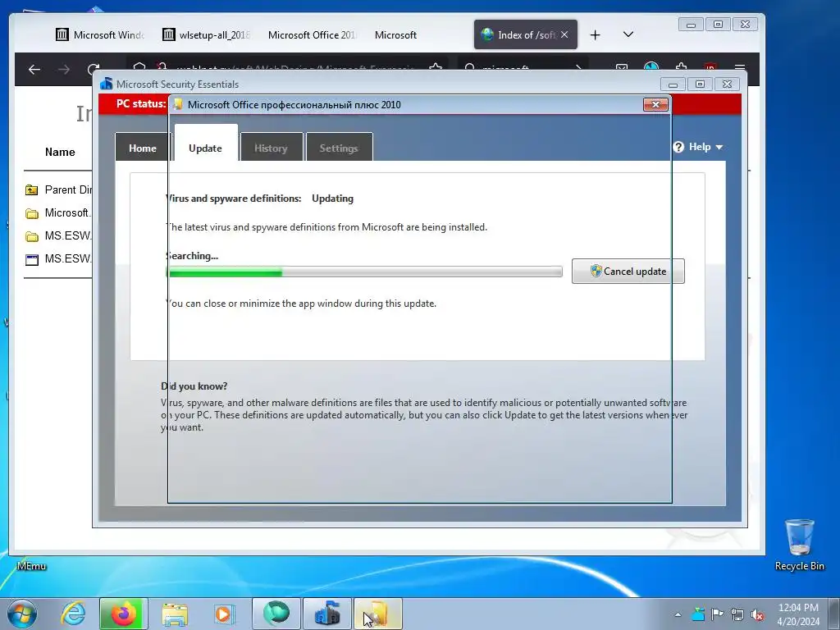Go back in Firefox
Image resolution: width=840 pixels, height=630 pixels.
(x=34, y=70)
